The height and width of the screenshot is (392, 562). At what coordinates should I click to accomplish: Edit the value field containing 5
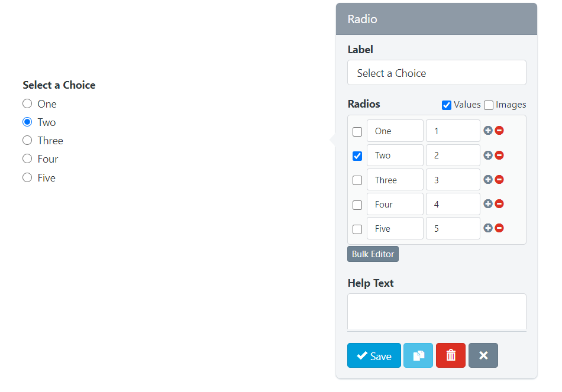point(453,229)
